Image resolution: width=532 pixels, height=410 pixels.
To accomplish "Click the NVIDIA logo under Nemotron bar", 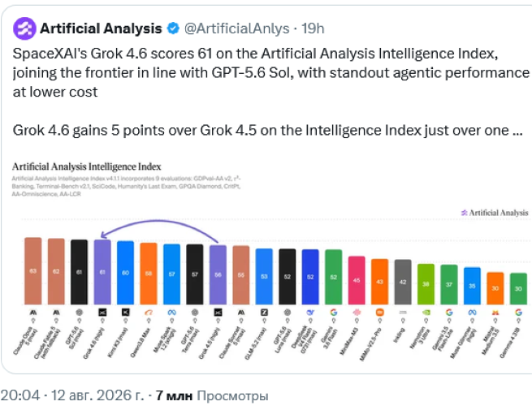I will [x=426, y=313].
